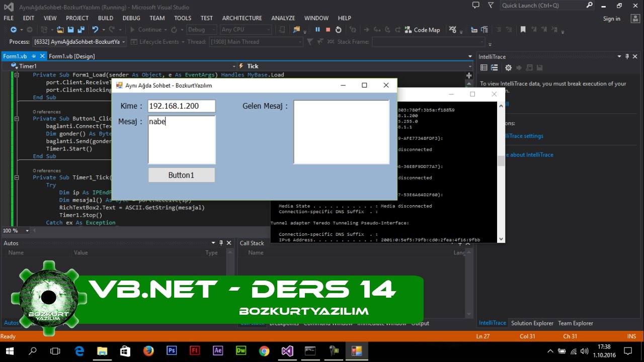Open the notifications flag icon
The height and width of the screenshot is (362, 644).
pos(491,6)
